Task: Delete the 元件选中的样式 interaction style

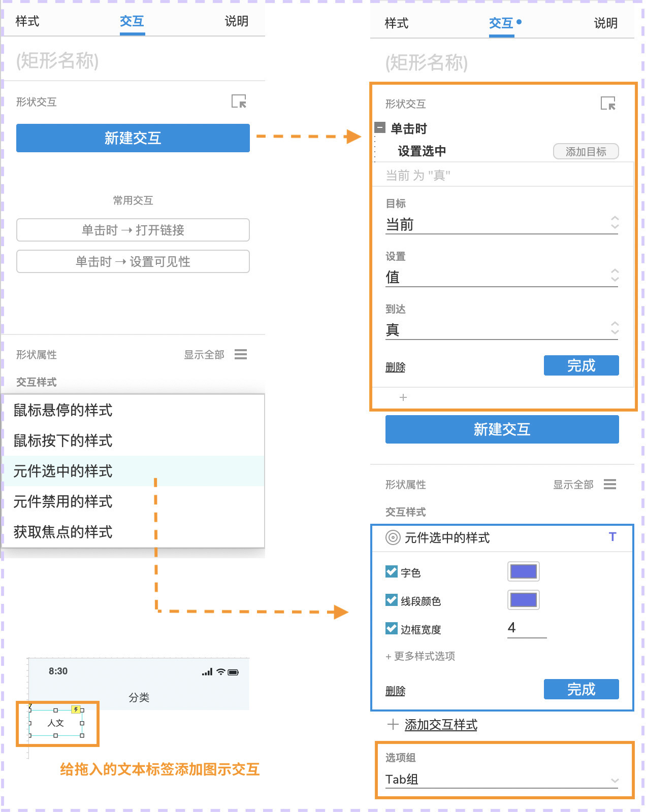Action: pyautogui.click(x=395, y=691)
